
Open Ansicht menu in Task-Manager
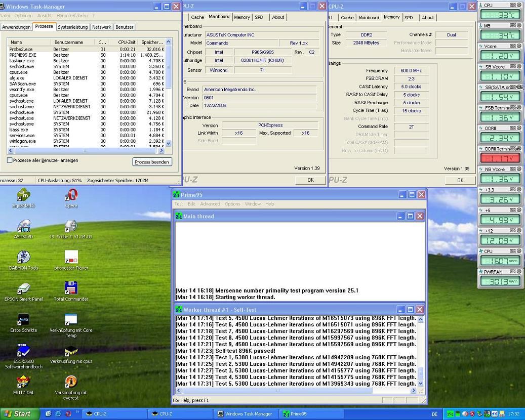click(x=45, y=16)
